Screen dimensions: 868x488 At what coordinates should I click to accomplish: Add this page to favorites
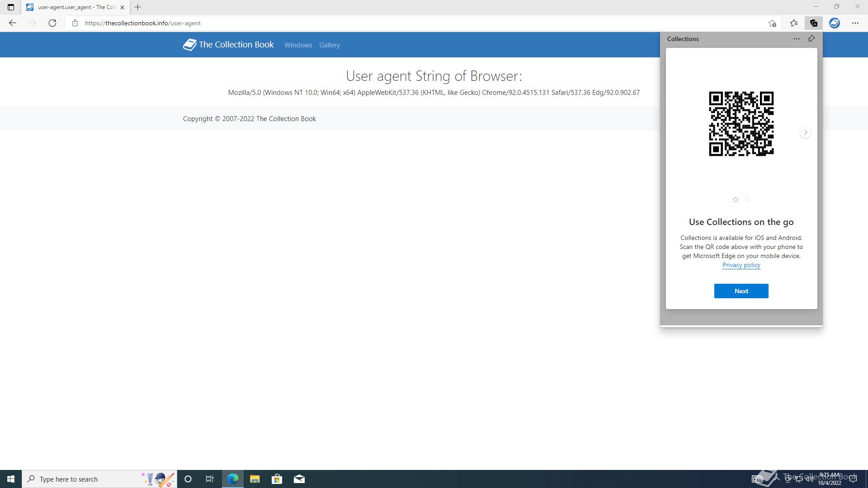[772, 23]
